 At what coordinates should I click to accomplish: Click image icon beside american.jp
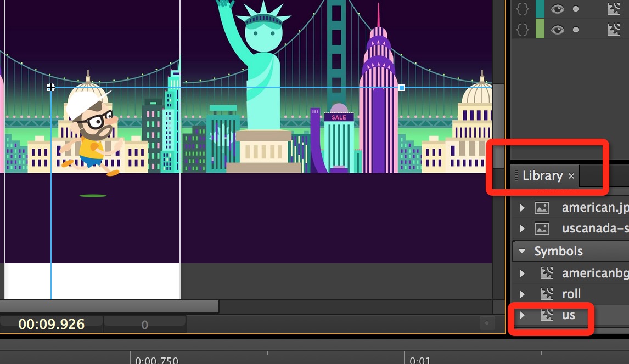542,207
